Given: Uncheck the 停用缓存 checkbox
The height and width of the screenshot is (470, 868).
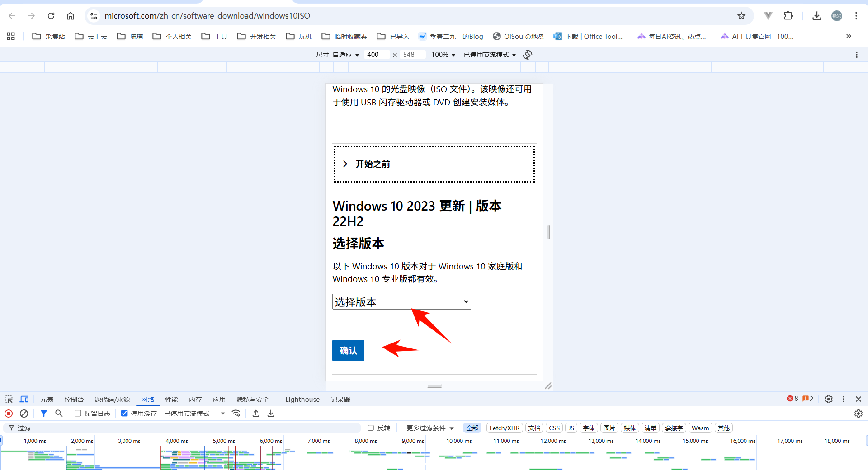Looking at the screenshot, I should coord(124,414).
